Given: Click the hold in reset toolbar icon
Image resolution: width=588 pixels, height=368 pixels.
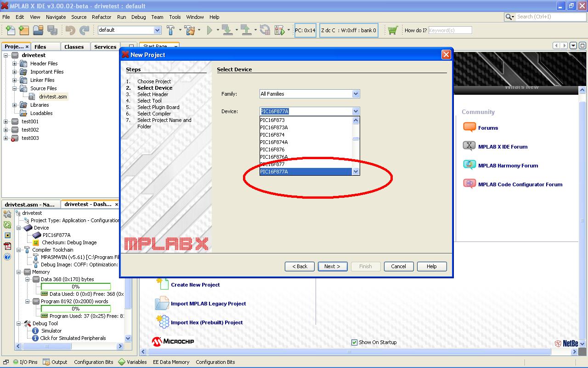Looking at the screenshot, I should pos(265,30).
